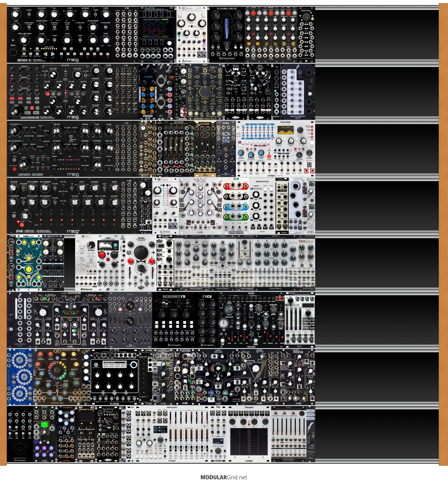Click the Erica Synths FB EX module
The height and width of the screenshot is (482, 448).
click(207, 320)
